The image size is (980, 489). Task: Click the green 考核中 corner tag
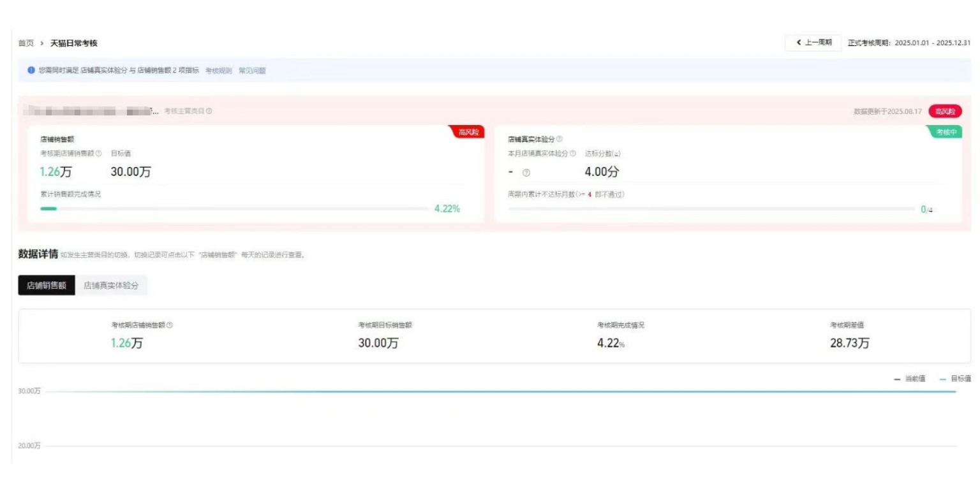tap(947, 132)
